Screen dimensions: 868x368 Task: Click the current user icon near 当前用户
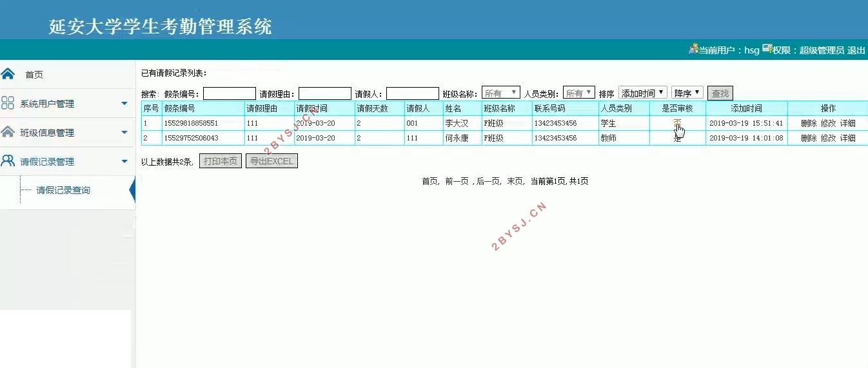click(693, 49)
